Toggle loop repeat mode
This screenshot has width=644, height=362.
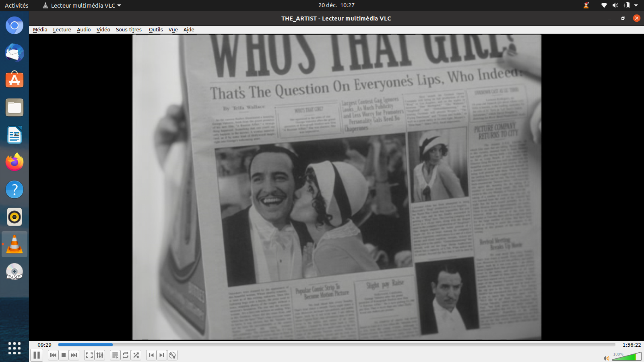tap(126, 355)
